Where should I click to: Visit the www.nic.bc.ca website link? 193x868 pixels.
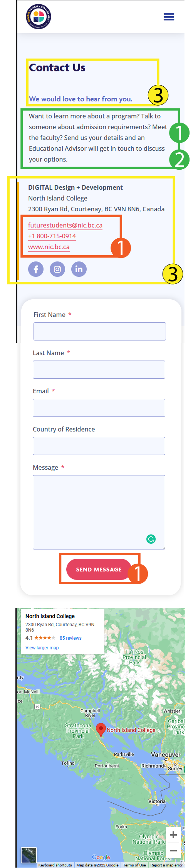49,247
